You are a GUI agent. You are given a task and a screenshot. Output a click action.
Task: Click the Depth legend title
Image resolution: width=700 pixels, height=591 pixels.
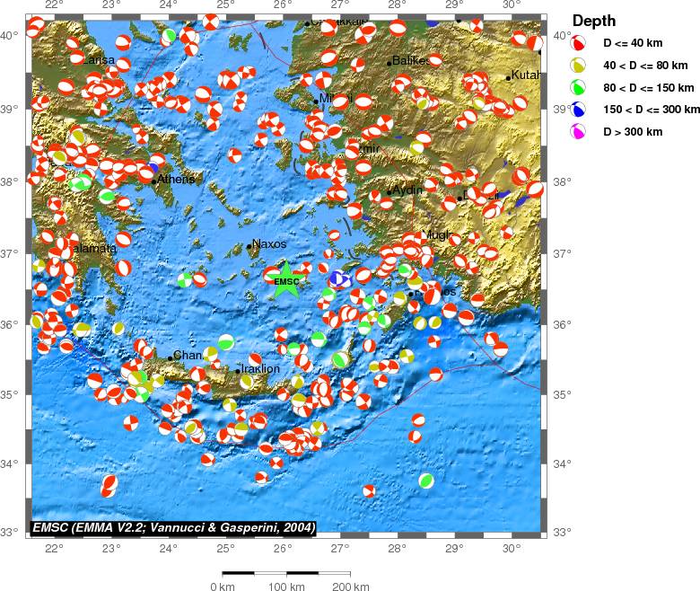(x=593, y=21)
